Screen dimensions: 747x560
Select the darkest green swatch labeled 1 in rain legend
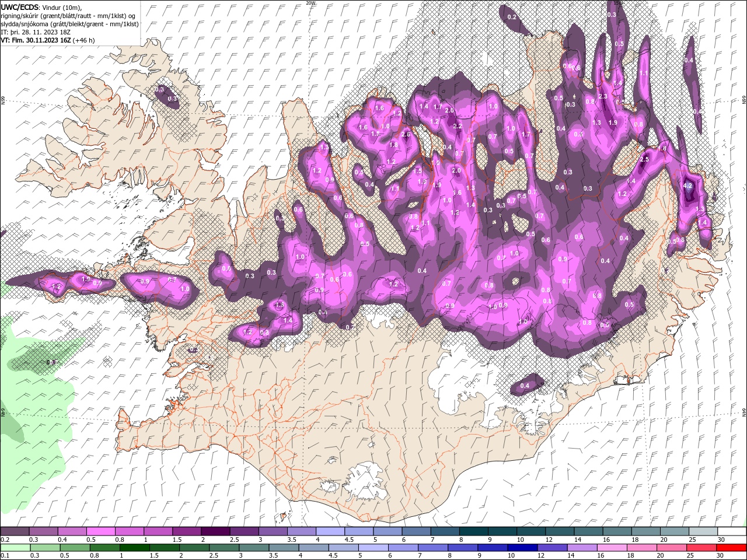pos(134,548)
